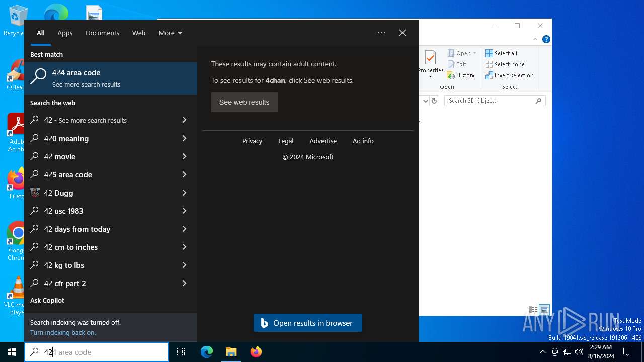Open the Windows Start menu
The width and height of the screenshot is (644, 362).
12,352
